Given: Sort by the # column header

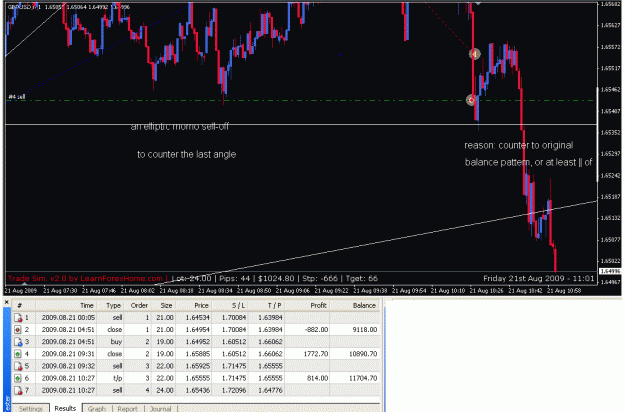Looking at the screenshot, I should (24, 306).
